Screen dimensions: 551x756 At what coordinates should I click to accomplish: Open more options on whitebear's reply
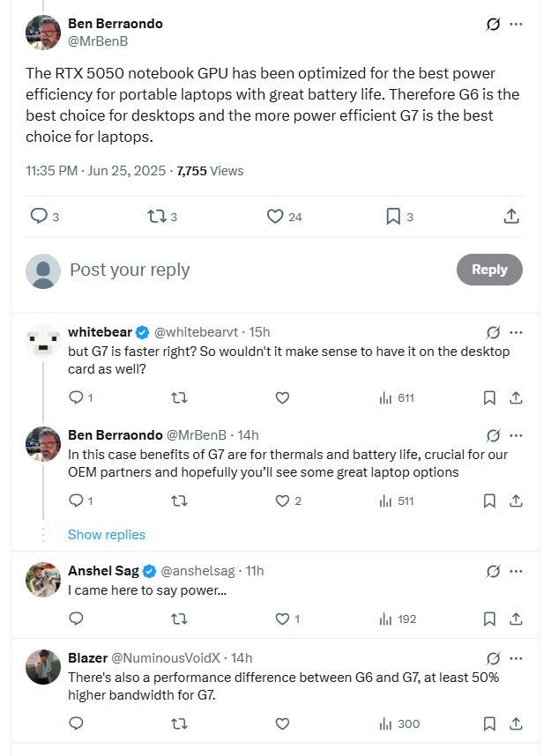coord(517,333)
